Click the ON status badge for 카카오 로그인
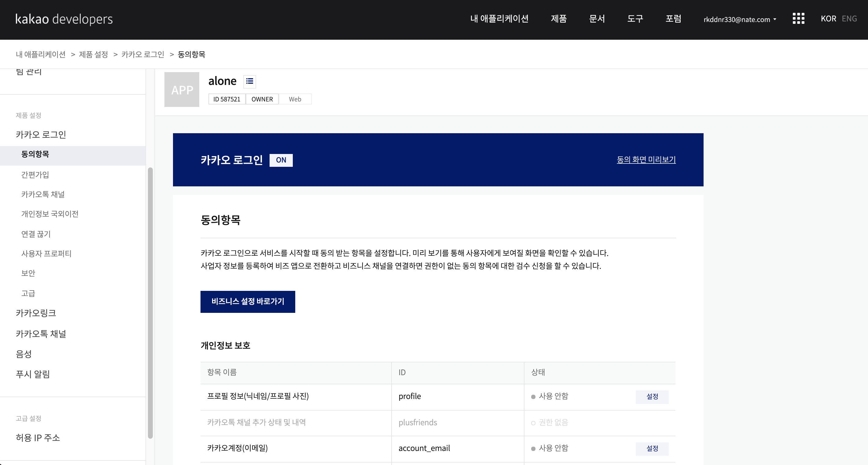 (x=281, y=160)
